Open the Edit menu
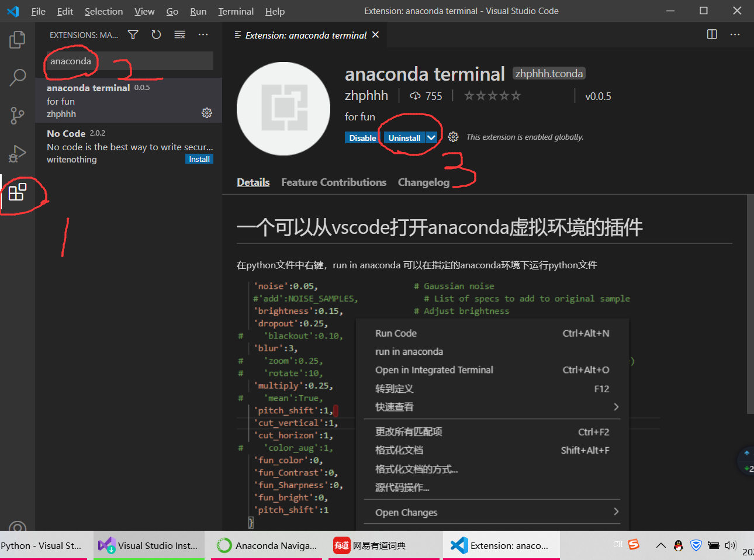The height and width of the screenshot is (560, 754). point(65,11)
